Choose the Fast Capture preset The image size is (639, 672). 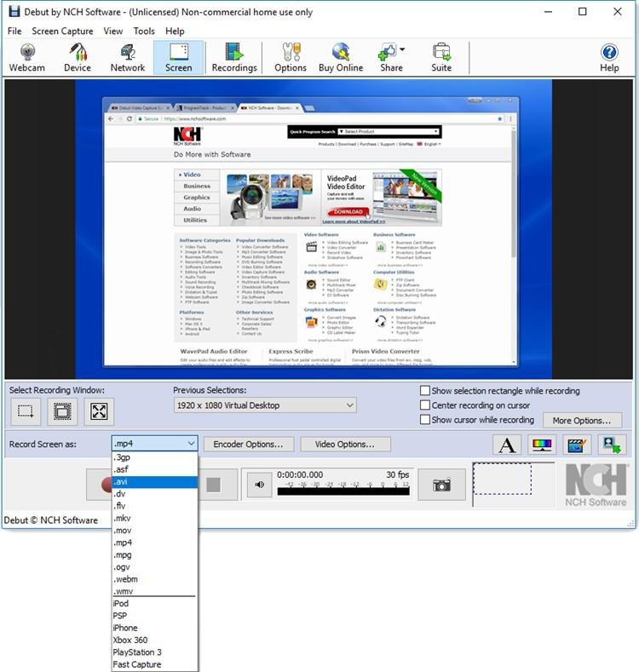click(154, 664)
